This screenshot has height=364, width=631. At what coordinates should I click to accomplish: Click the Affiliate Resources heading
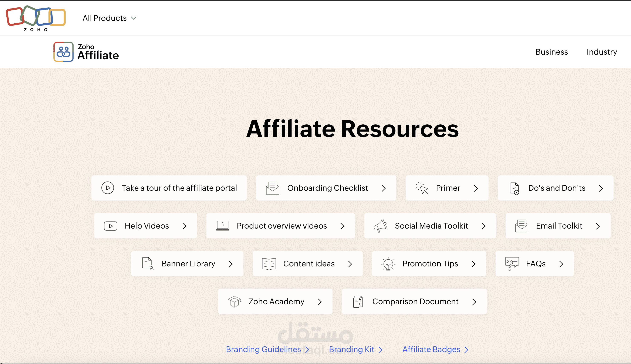click(x=352, y=128)
